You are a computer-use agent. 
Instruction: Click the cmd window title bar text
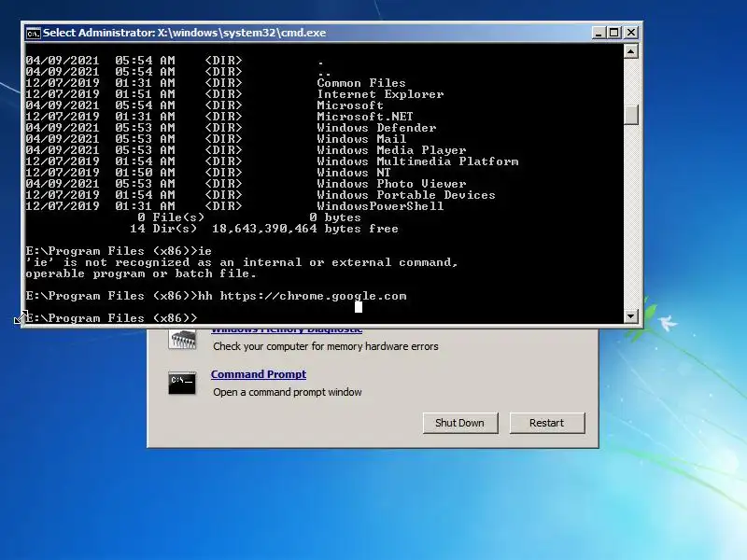point(184,33)
